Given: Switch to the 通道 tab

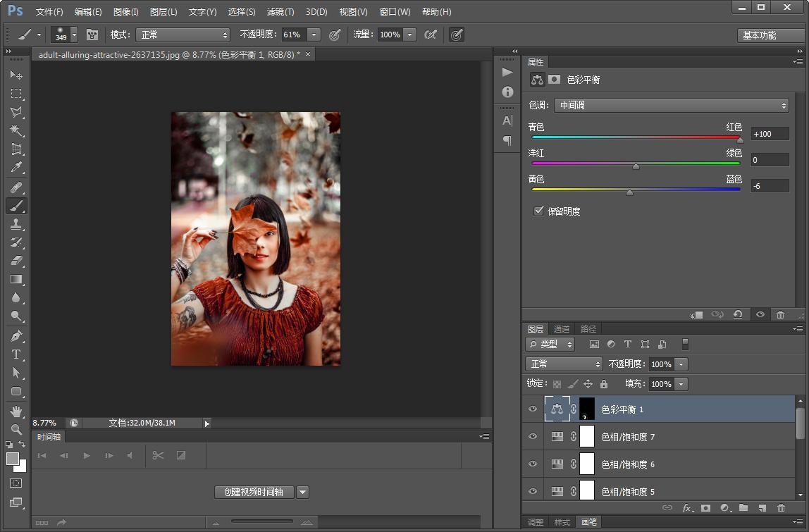Looking at the screenshot, I should point(562,329).
